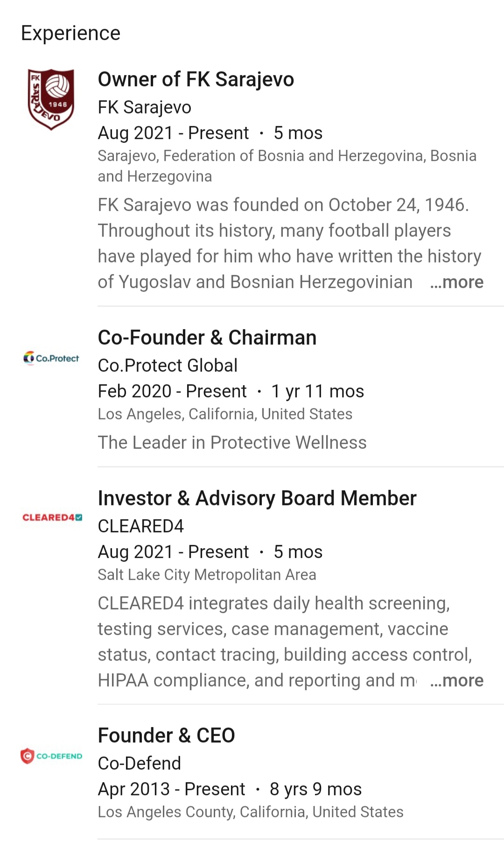Tap the Los Angeles, California location text

225,414
